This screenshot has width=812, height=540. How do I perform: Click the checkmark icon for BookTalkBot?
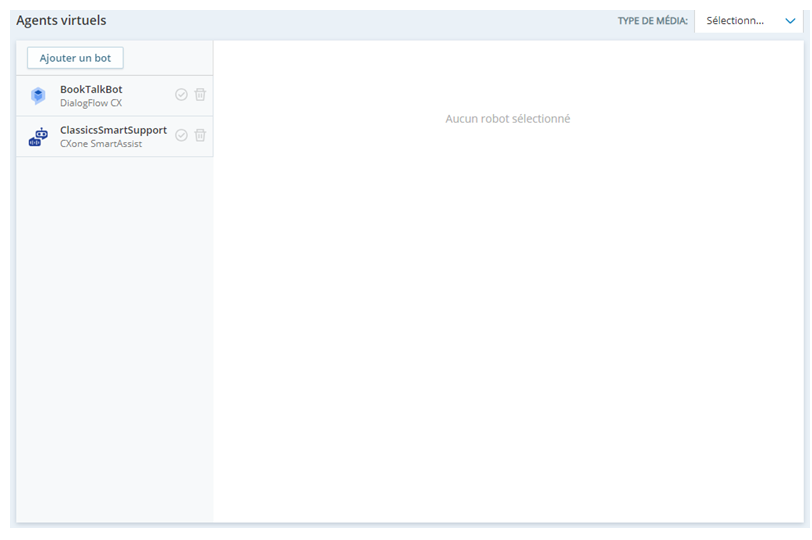tap(181, 94)
